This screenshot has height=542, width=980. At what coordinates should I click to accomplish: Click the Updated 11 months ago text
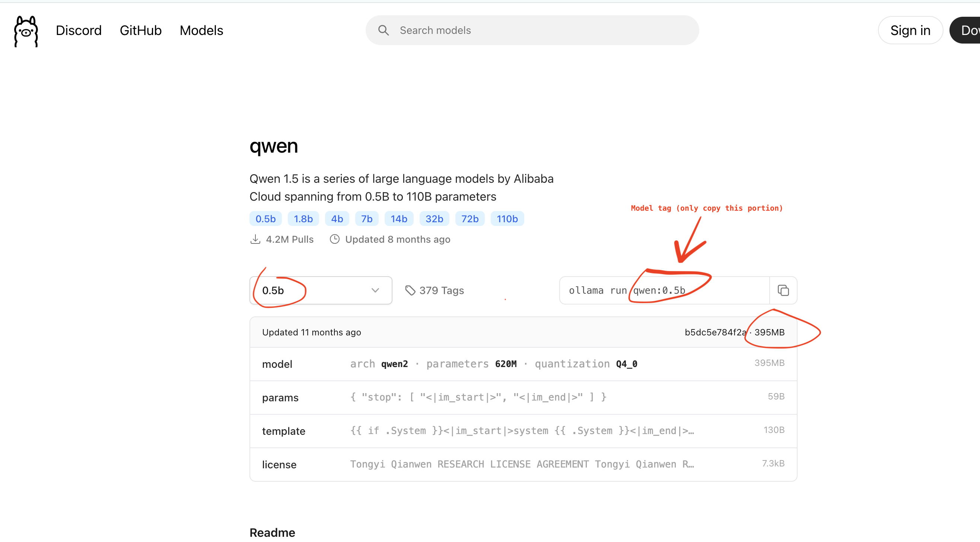click(x=312, y=332)
